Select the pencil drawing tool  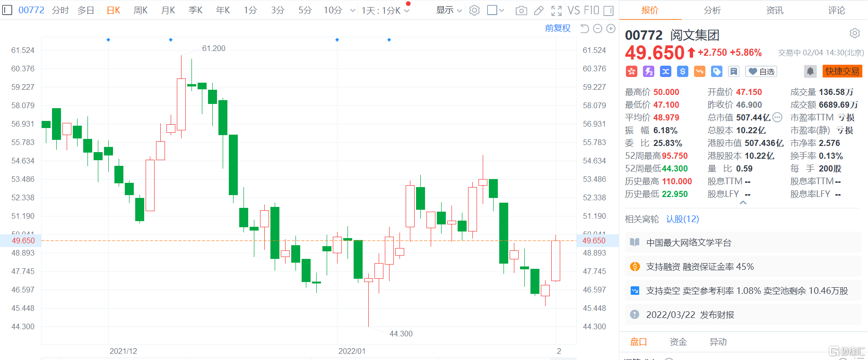click(x=538, y=10)
